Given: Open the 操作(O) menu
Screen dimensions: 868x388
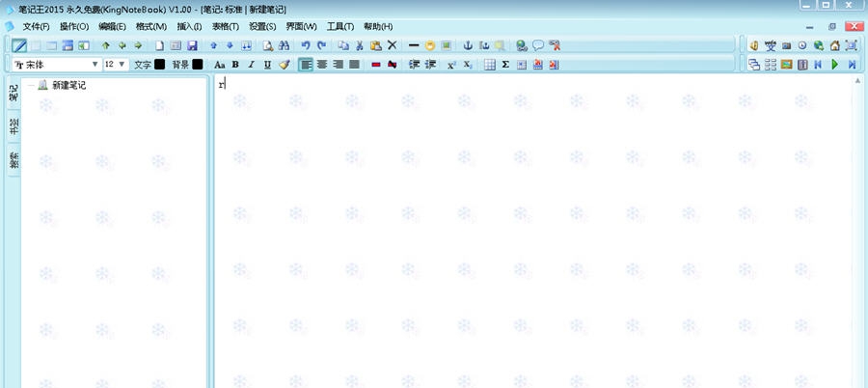Looking at the screenshot, I should coord(74,26).
